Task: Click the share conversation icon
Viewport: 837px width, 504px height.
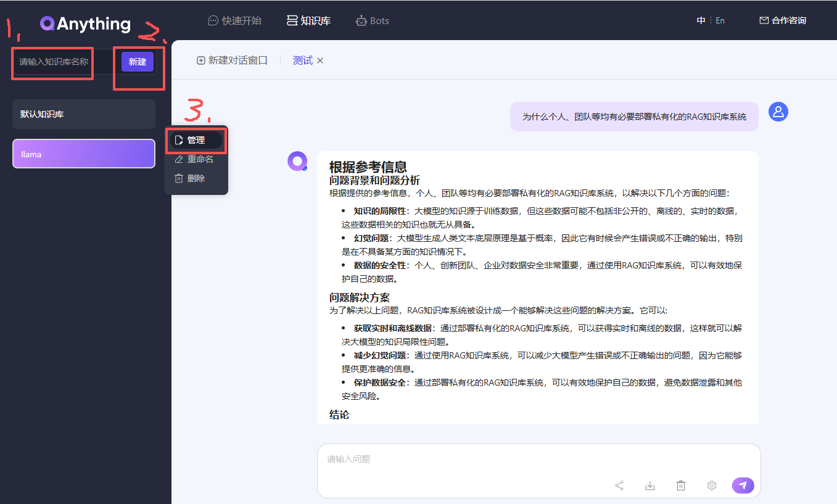Action: [x=619, y=485]
